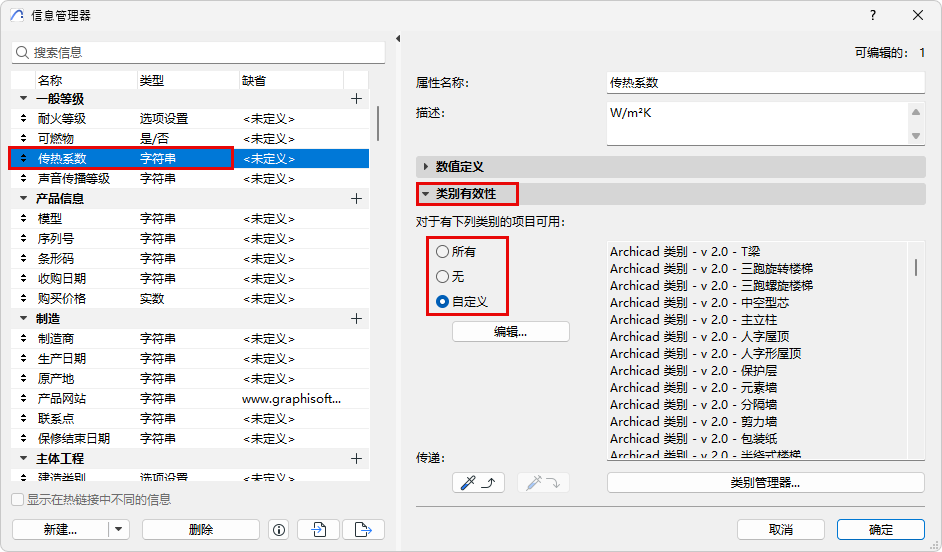Expand the 数值定义 section

(426, 166)
